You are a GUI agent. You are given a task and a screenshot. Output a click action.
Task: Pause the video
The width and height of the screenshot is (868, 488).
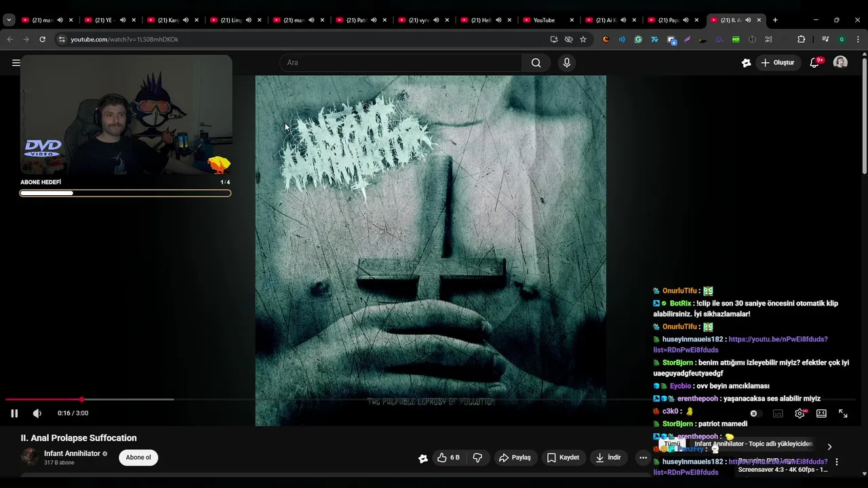[x=14, y=413]
